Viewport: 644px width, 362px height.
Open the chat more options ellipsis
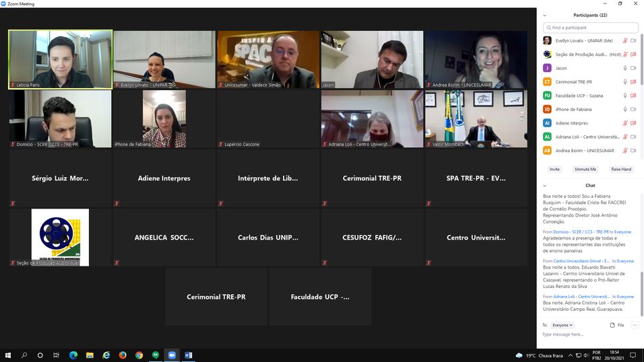tap(635, 325)
